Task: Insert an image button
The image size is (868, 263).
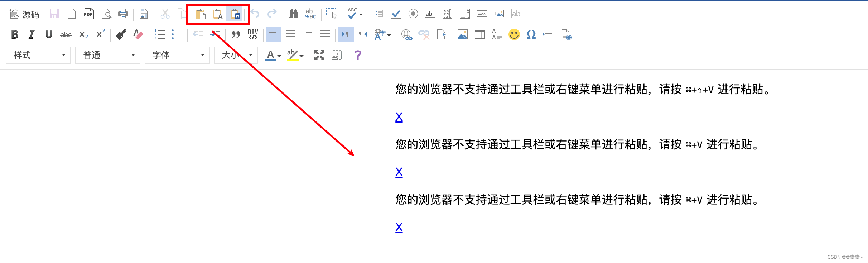Action: [499, 14]
